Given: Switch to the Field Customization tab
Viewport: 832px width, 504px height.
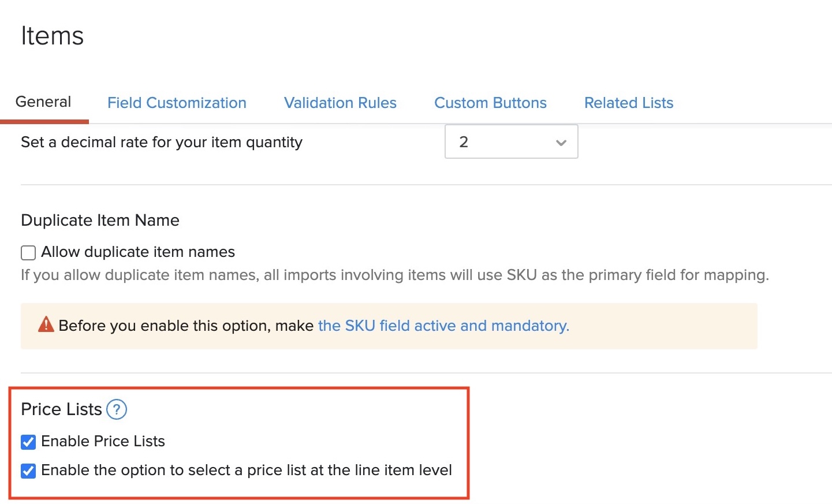Looking at the screenshot, I should click(177, 103).
